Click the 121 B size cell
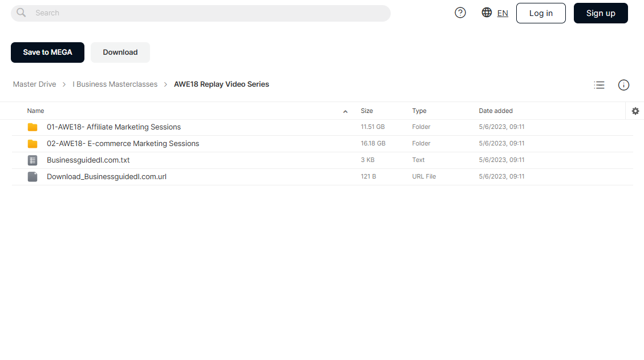The width and height of the screenshot is (644, 360). (x=368, y=176)
